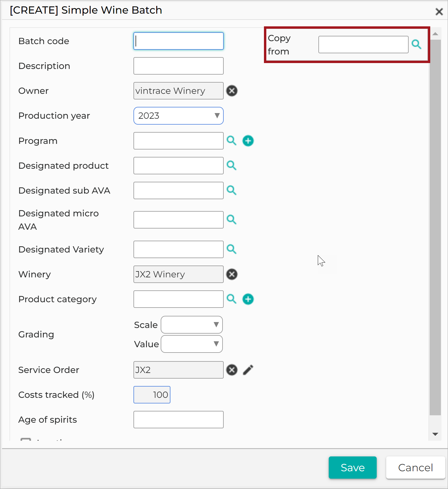
Task: Search batches with Copy from magnifier
Action: click(416, 44)
